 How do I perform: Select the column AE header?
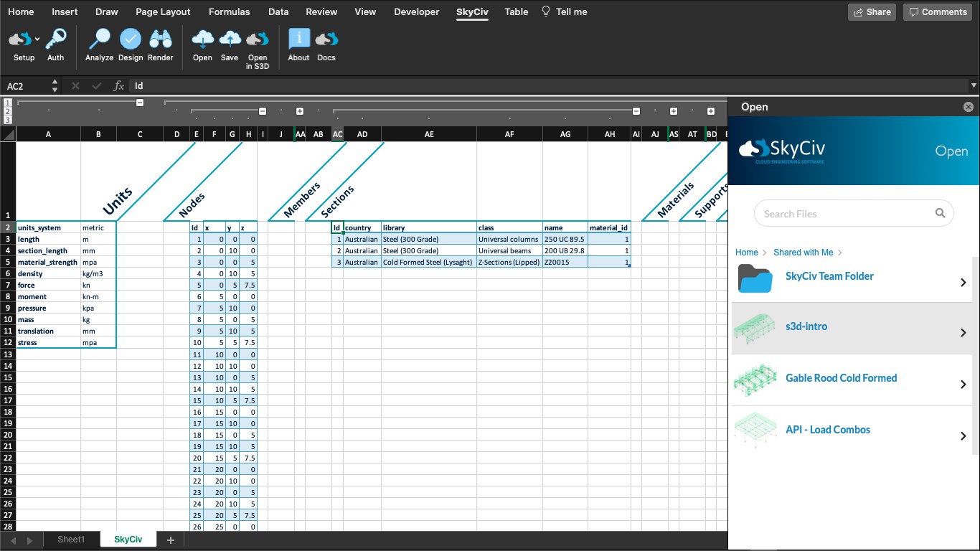(429, 134)
